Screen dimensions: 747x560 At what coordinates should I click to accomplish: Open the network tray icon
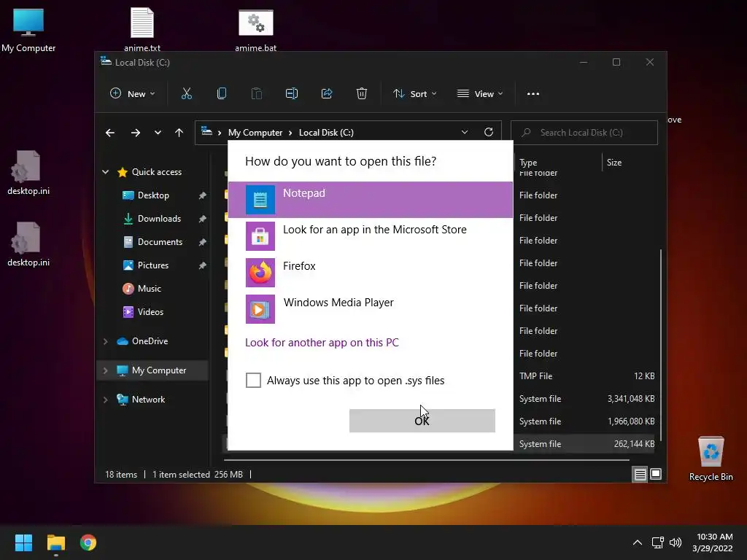(x=658, y=542)
